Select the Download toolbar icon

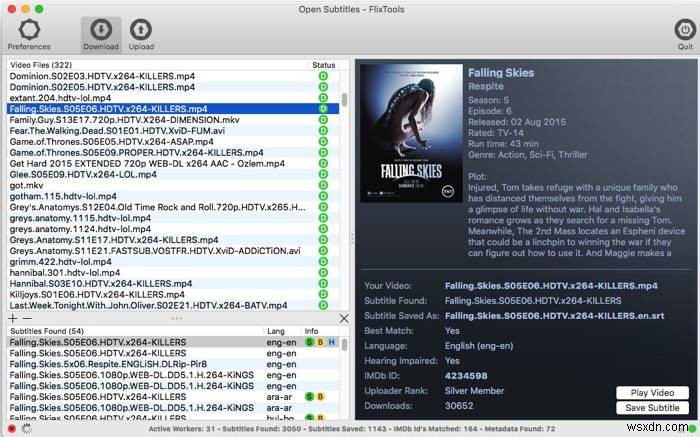point(101,30)
